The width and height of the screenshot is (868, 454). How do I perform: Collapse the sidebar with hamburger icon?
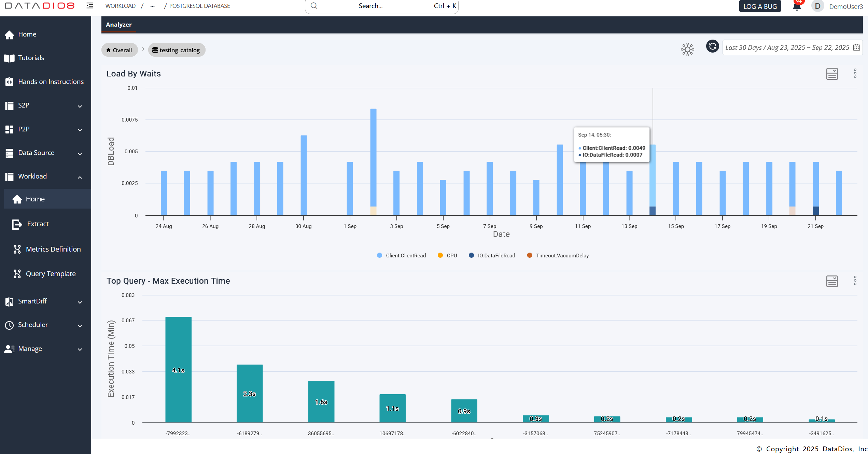90,6
